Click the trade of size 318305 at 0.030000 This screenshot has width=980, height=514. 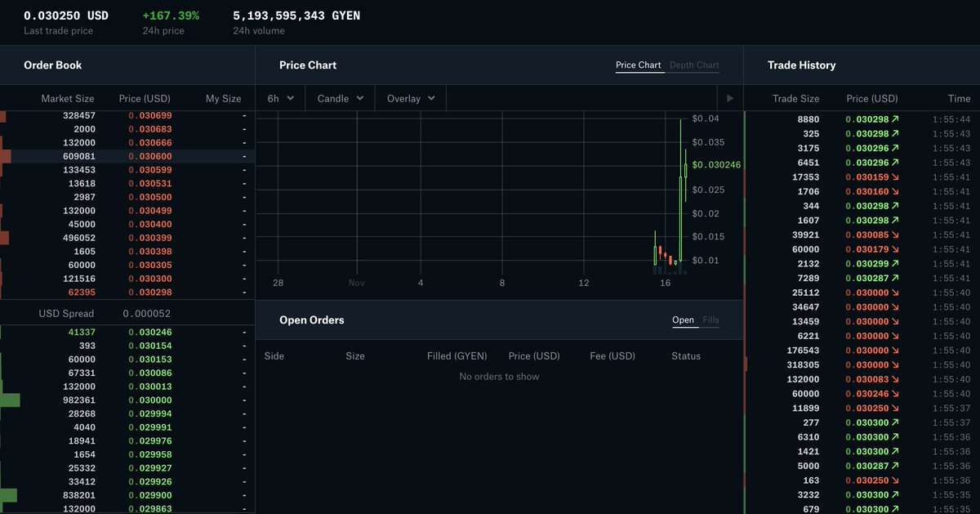[x=862, y=365]
